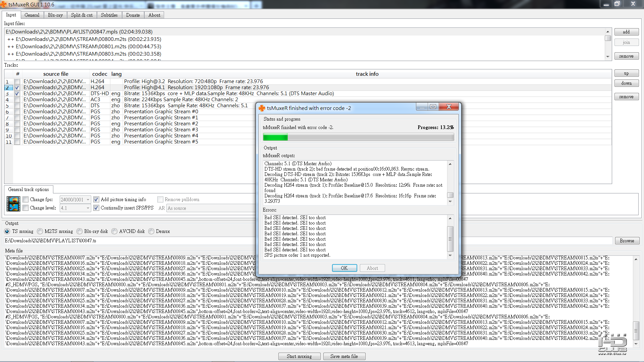The image size is (644, 362).
Task: Select AVCHD disk output mode
Action: coord(114,231)
